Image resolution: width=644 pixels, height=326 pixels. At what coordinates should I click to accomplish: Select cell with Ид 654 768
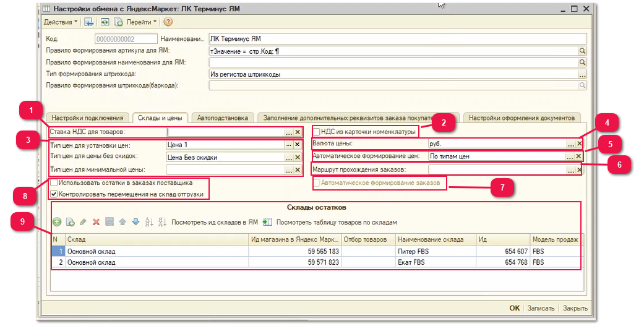(x=503, y=262)
